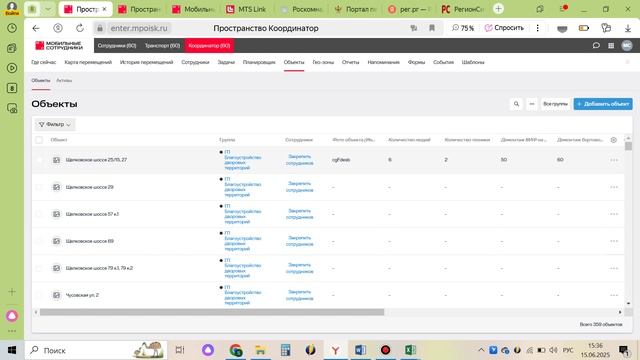This screenshot has height=360, width=640.
Task: Open the apps grid icon in dark header
Action: coord(611,46)
